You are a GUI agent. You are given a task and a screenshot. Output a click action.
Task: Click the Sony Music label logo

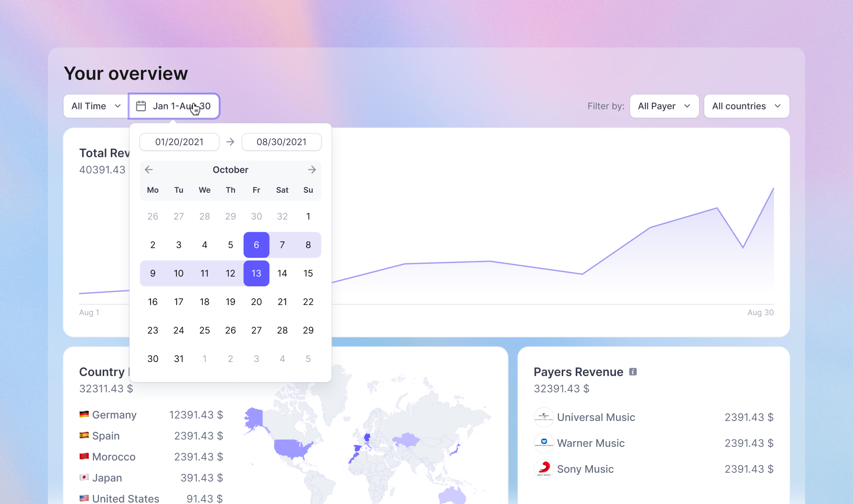[x=544, y=469]
